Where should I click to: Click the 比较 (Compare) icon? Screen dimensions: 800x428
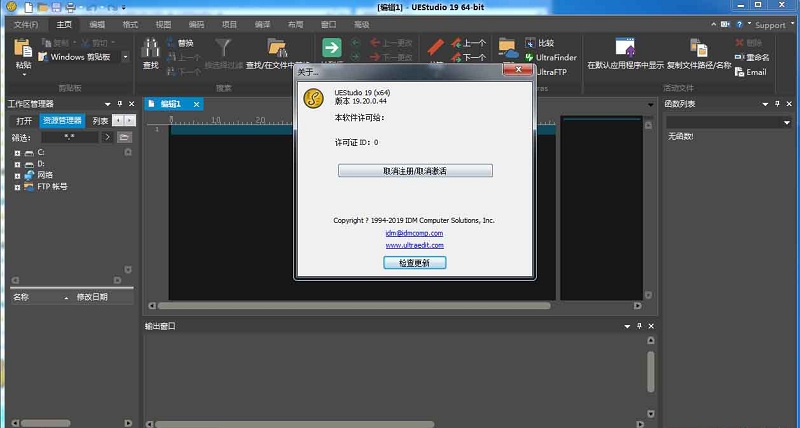click(530, 43)
